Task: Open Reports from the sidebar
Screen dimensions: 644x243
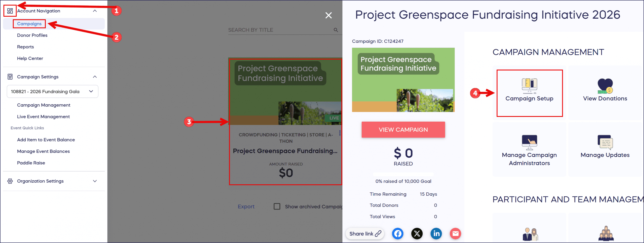Action: pos(25,47)
